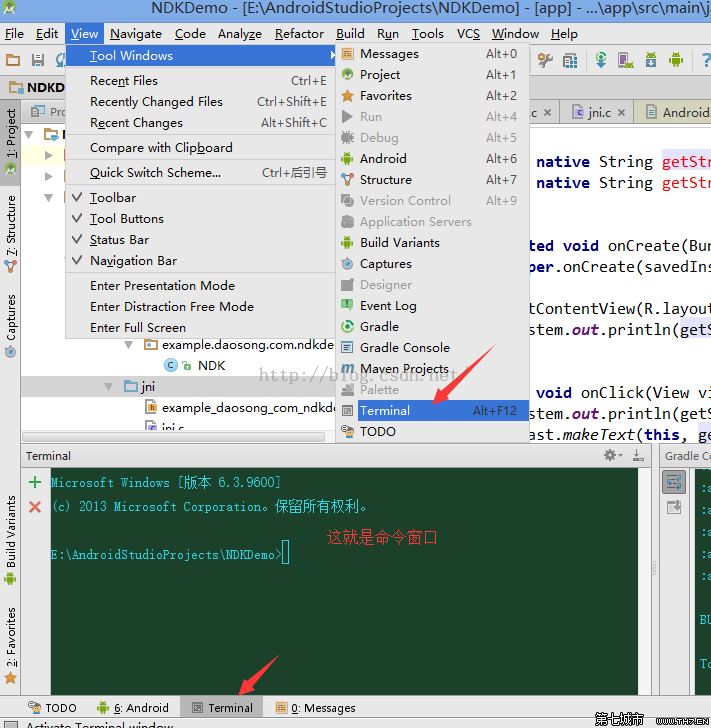The height and width of the screenshot is (728, 711).
Task: Choose Enter Presentation Mode
Action: pyautogui.click(x=201, y=286)
